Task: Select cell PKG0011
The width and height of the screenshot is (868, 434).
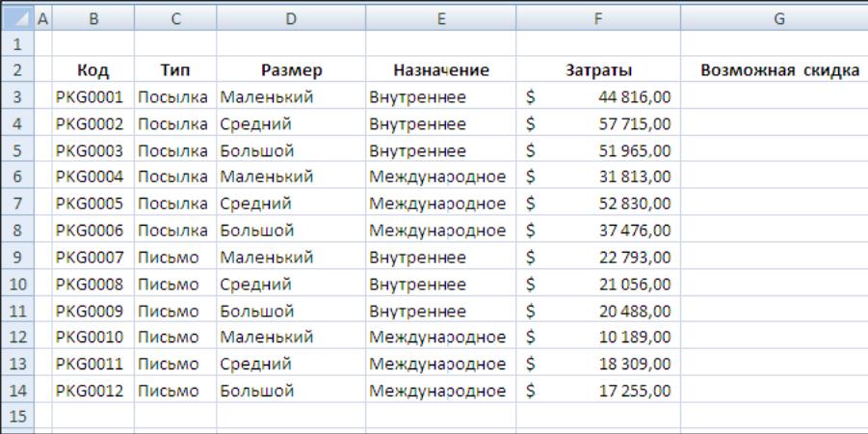Action: tap(93, 364)
